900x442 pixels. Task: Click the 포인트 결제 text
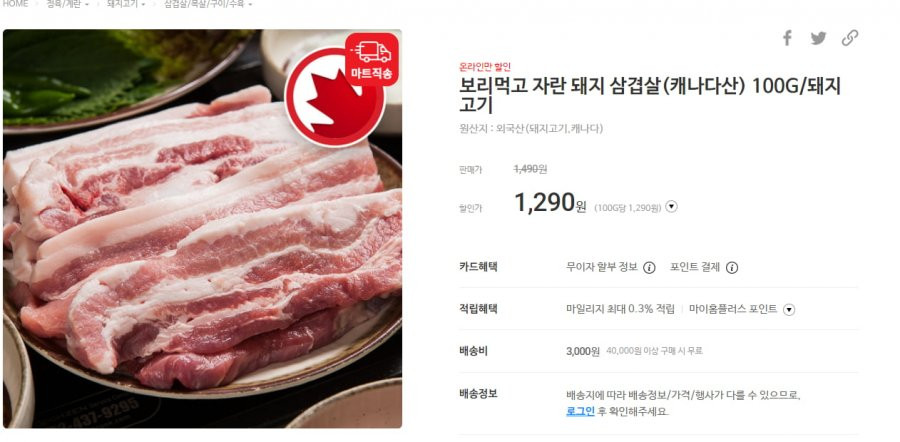point(695,267)
